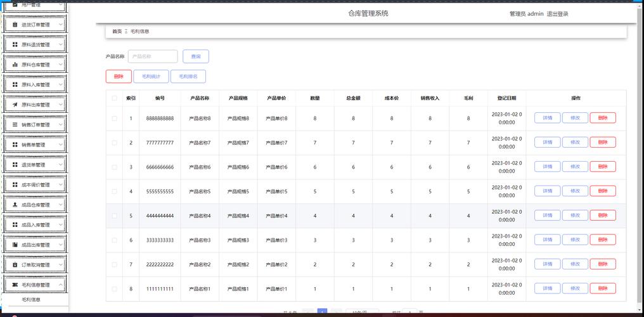
Task: Click the 产品名称 column header
Action: point(200,98)
